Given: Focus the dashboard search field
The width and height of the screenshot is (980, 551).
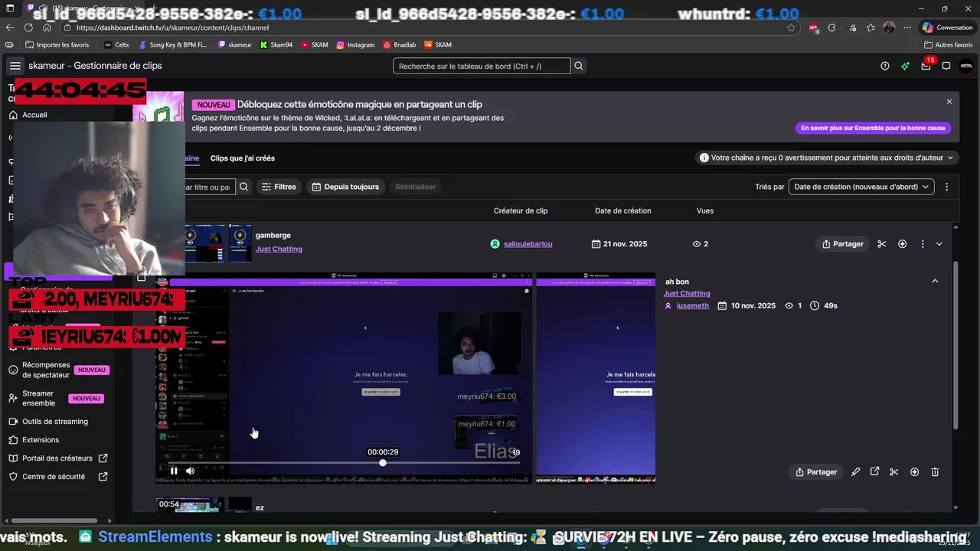Looking at the screenshot, I should 482,66.
